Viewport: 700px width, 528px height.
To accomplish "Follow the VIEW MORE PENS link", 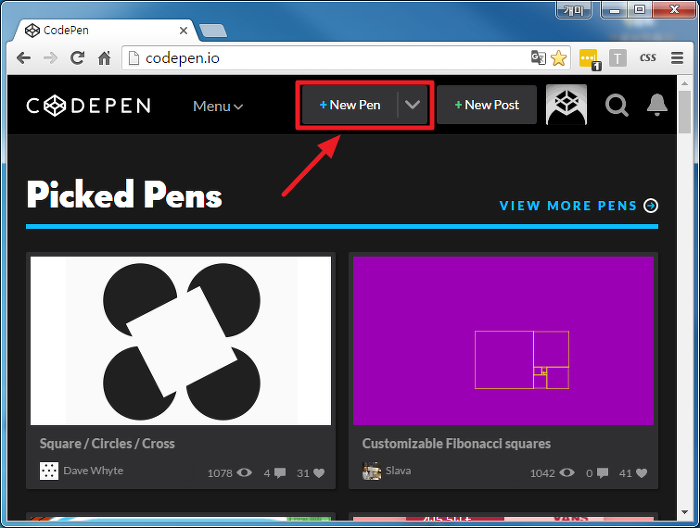I will (x=568, y=205).
